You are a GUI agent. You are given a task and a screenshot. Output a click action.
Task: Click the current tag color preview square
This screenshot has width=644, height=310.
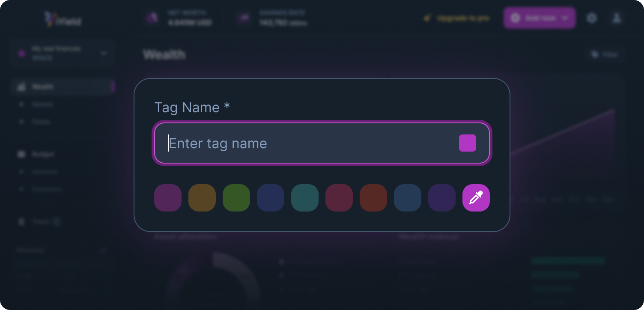[467, 143]
